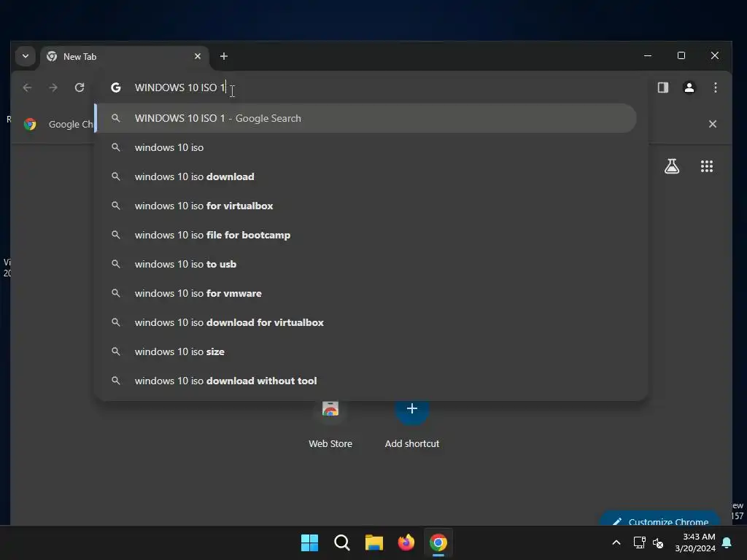Screen dimensions: 747x560
Task: Minimize the Chrome window
Action: pos(648,55)
